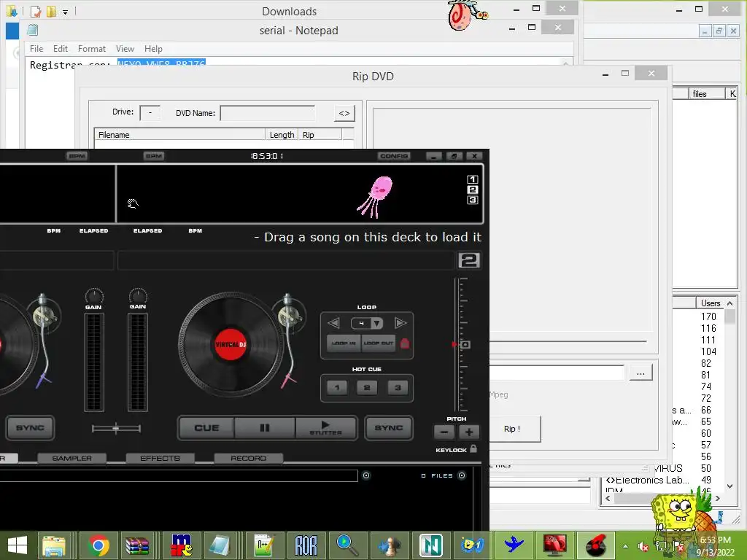This screenshot has height=560, width=747.
Task: Click the pitch slider handle on deck 2
Action: tap(465, 344)
